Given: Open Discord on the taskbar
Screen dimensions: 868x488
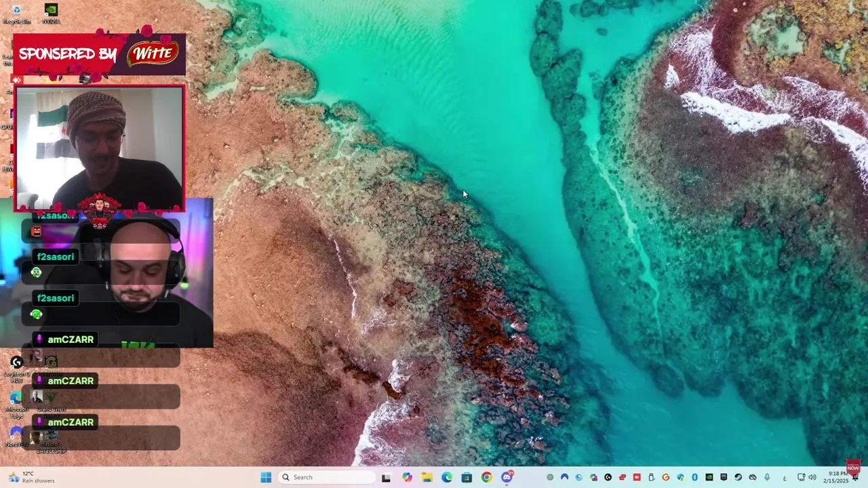Looking at the screenshot, I should 507,477.
